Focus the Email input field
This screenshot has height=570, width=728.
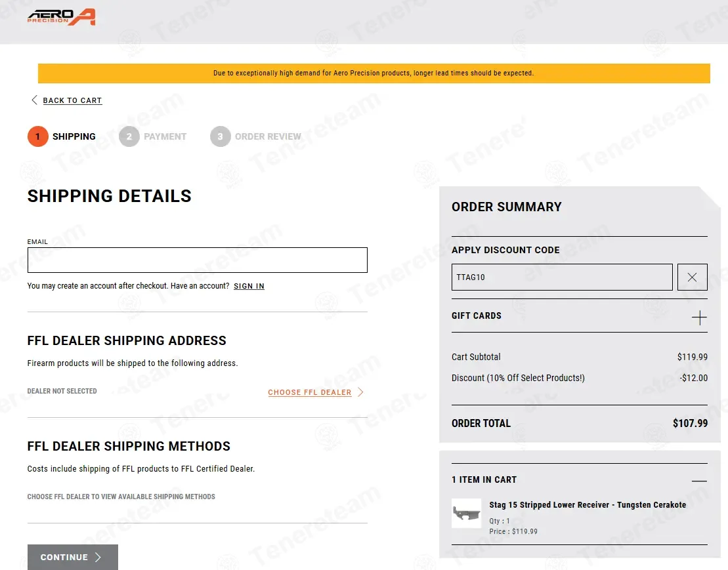click(198, 260)
